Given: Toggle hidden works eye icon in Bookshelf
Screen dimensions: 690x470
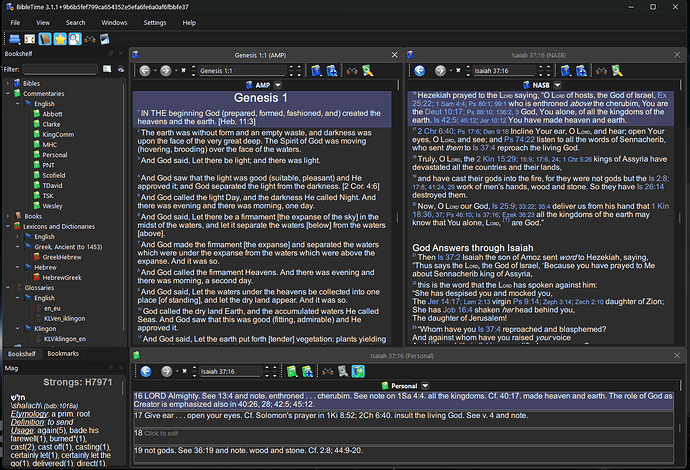Looking at the screenshot, I should pos(121,69).
